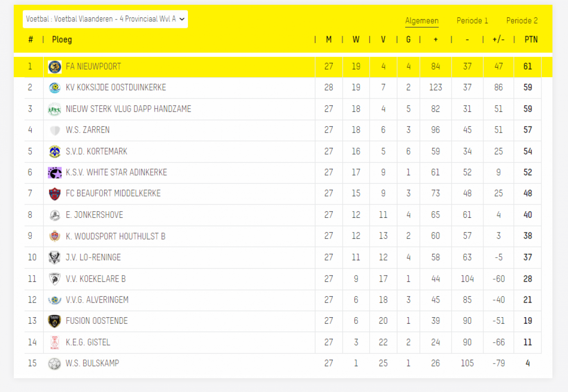Click the Ploeg column header
Screen dimensions: 568x392
pyautogui.click(x=62, y=40)
